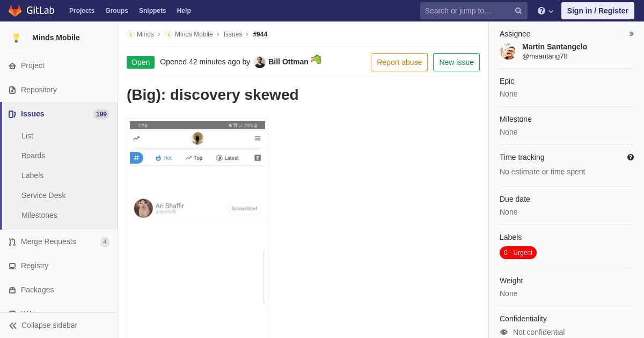Open Minds Mobile in the breadcrumb
644x338 pixels.
pos(194,34)
